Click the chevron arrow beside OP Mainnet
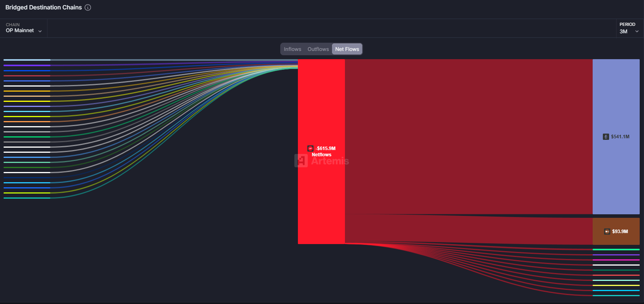The width and height of the screenshot is (644, 304). (x=40, y=31)
